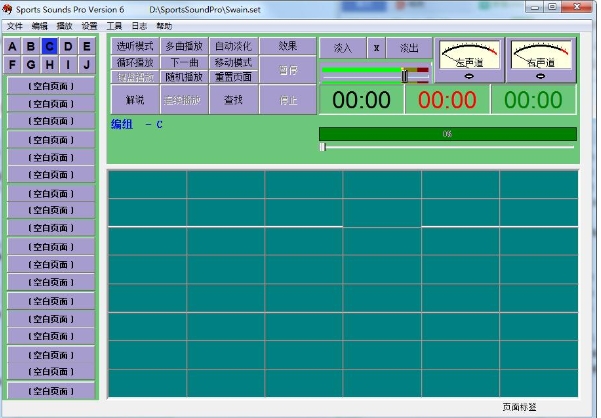
Task: Click the 重置页面 reset page button
Action: (x=233, y=77)
